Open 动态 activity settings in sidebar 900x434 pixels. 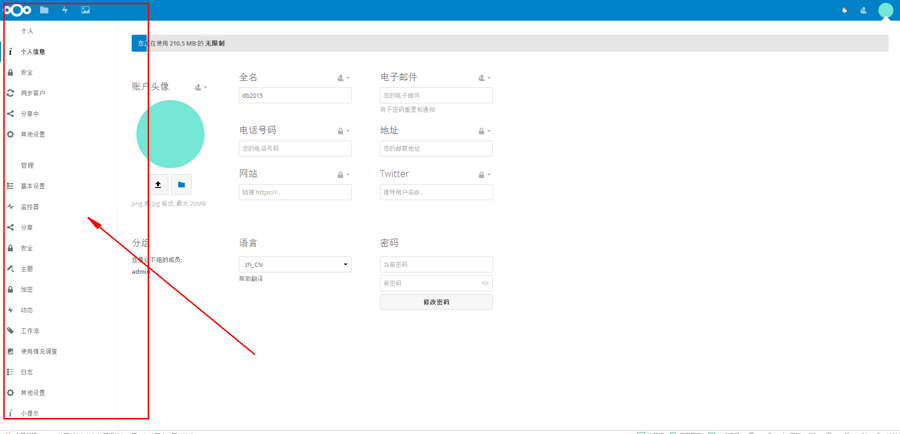click(26, 310)
